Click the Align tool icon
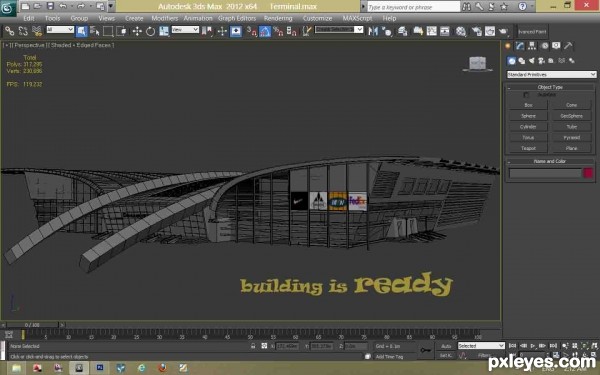Image resolution: width=600 pixels, height=375 pixels. (386, 31)
